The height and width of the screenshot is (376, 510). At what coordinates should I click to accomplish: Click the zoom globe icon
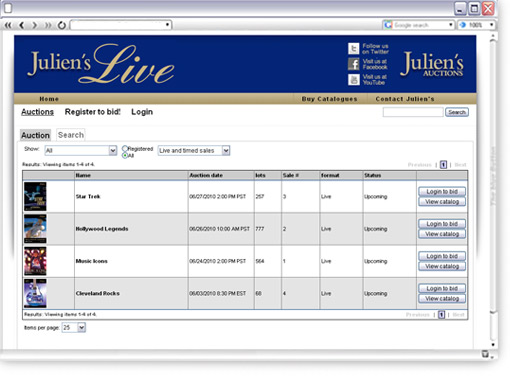click(x=463, y=25)
